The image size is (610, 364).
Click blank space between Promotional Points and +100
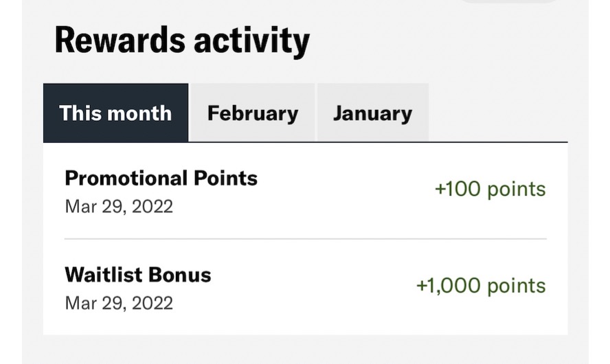[x=343, y=189]
